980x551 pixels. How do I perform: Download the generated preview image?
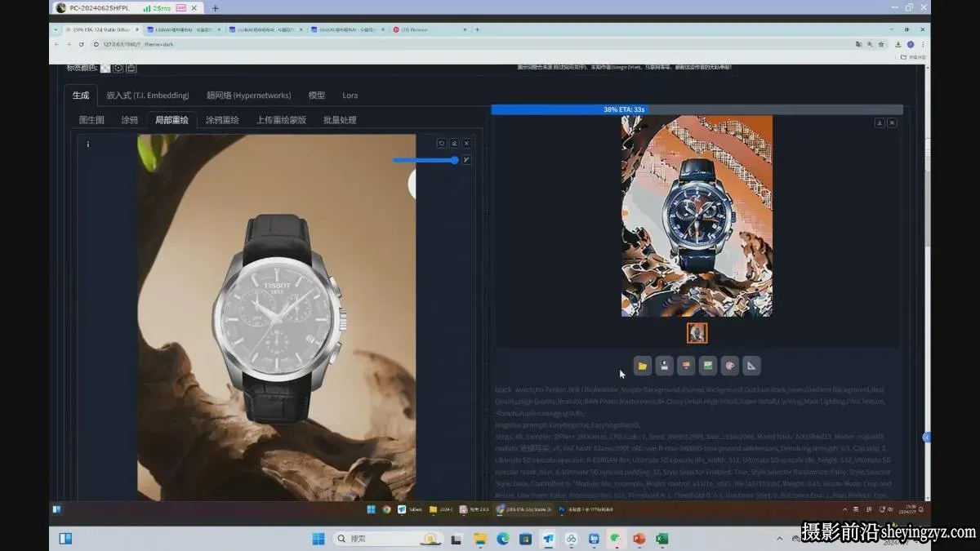pos(880,122)
